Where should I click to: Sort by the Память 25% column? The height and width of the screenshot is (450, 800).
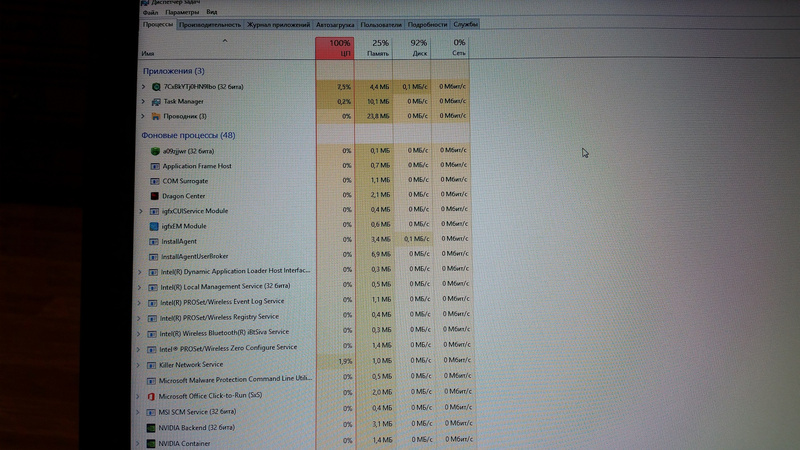[x=373, y=48]
